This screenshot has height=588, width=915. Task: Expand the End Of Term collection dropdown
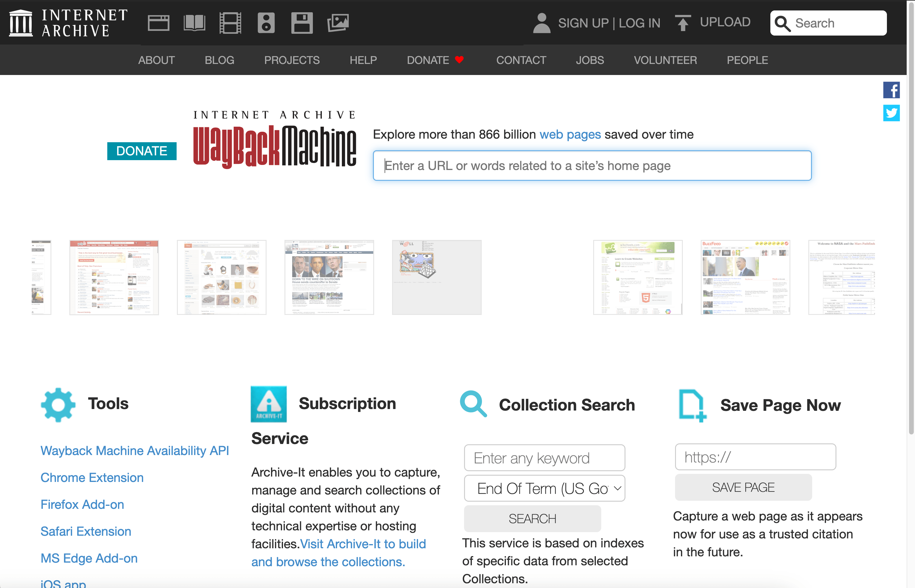(x=544, y=488)
